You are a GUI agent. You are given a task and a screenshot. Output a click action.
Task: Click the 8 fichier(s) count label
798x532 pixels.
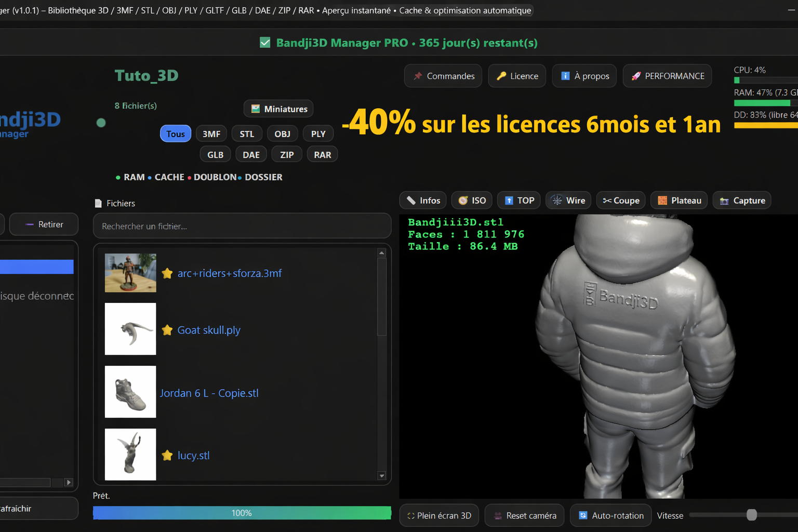(x=136, y=105)
